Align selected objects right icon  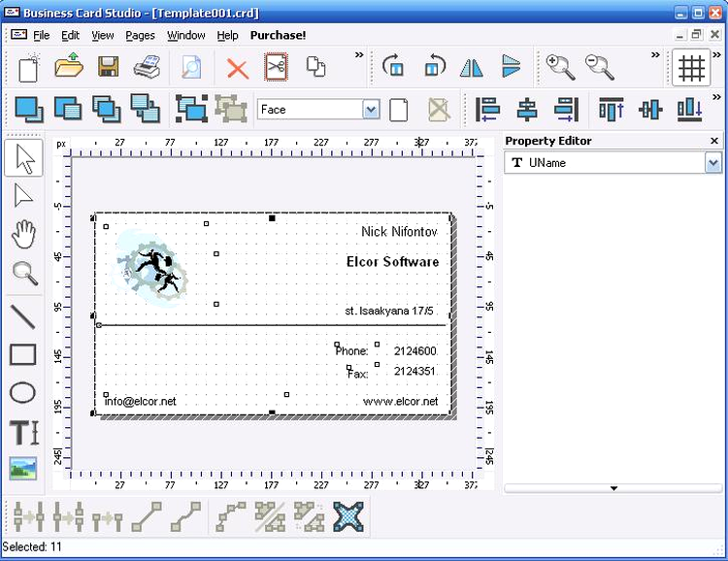(567, 110)
